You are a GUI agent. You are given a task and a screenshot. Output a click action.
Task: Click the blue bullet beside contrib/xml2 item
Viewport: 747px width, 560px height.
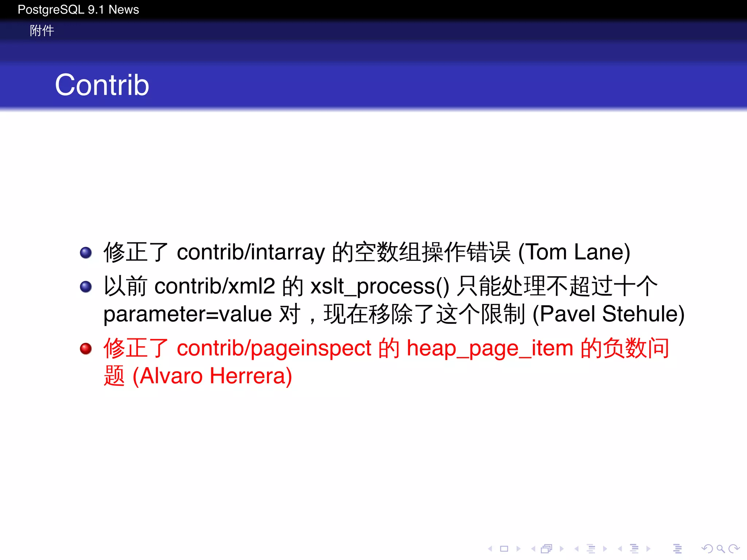coord(86,287)
